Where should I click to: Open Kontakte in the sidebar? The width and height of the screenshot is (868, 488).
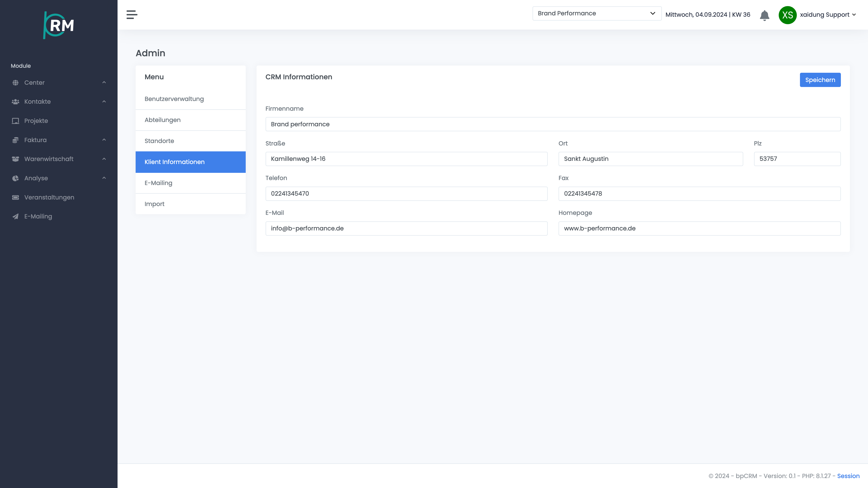[59, 102]
